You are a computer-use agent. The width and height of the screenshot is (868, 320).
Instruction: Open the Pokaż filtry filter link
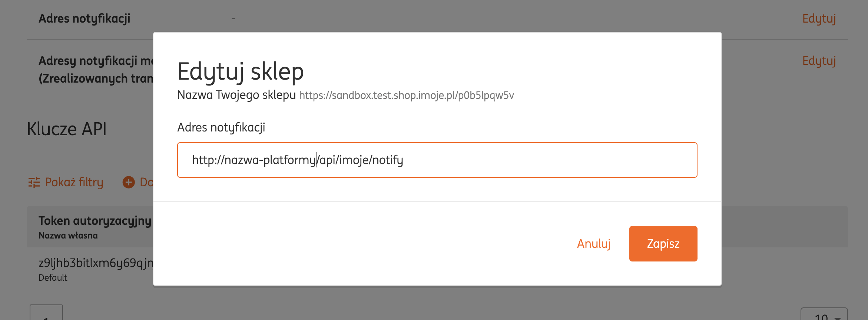pos(74,182)
